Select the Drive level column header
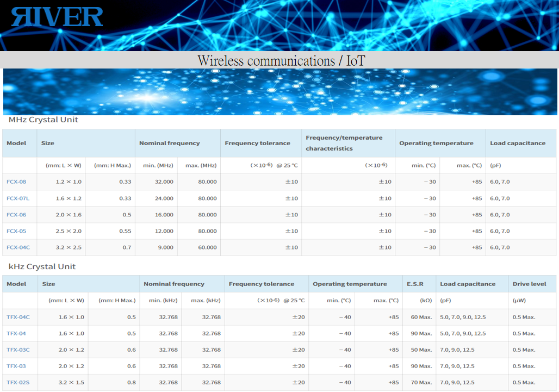This screenshot has width=559, height=392. pyautogui.click(x=529, y=284)
